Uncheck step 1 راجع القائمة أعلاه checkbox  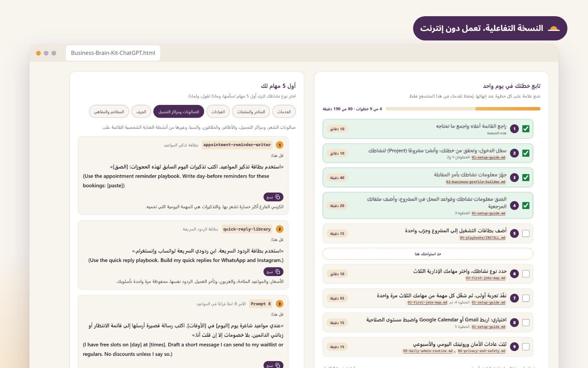tap(526, 129)
